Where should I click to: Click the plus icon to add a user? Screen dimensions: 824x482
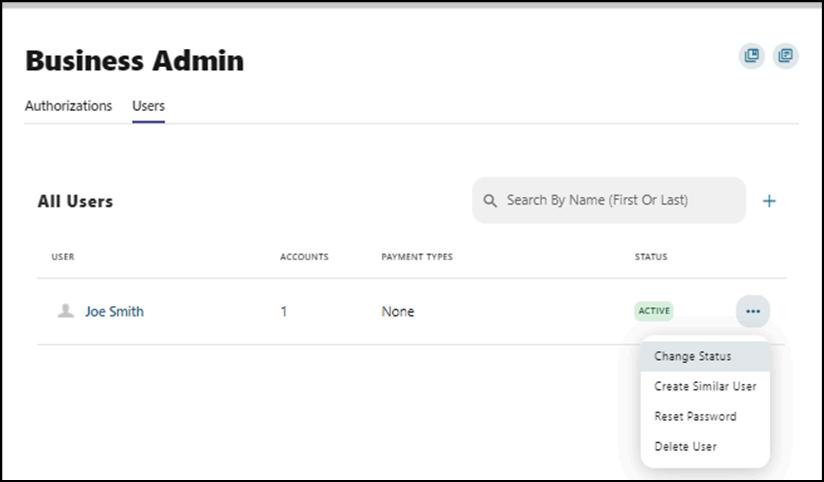(769, 201)
